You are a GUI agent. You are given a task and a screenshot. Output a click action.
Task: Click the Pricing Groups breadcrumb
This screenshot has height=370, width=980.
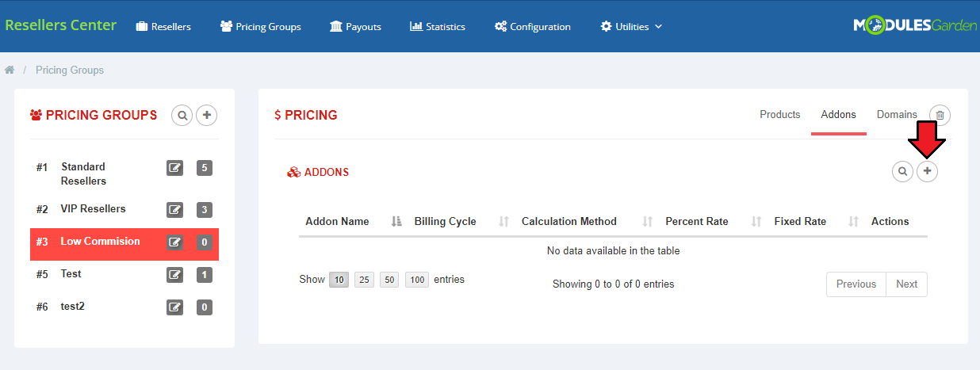[x=70, y=70]
